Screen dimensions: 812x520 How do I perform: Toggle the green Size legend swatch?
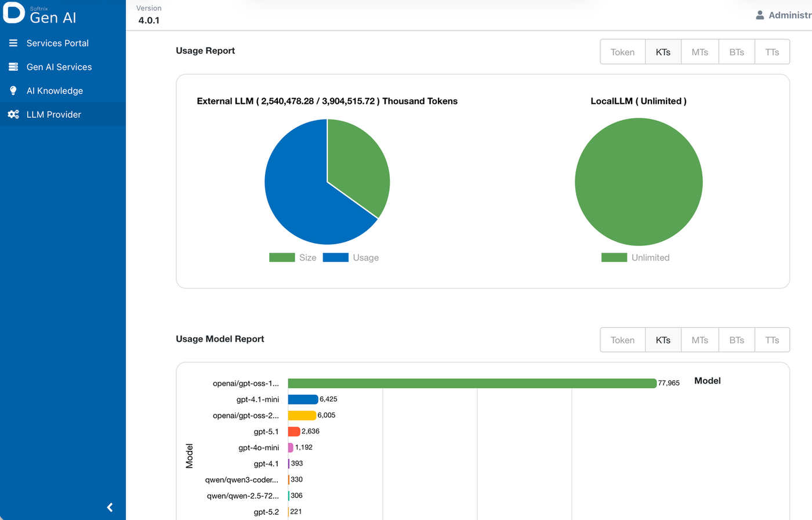click(x=282, y=258)
